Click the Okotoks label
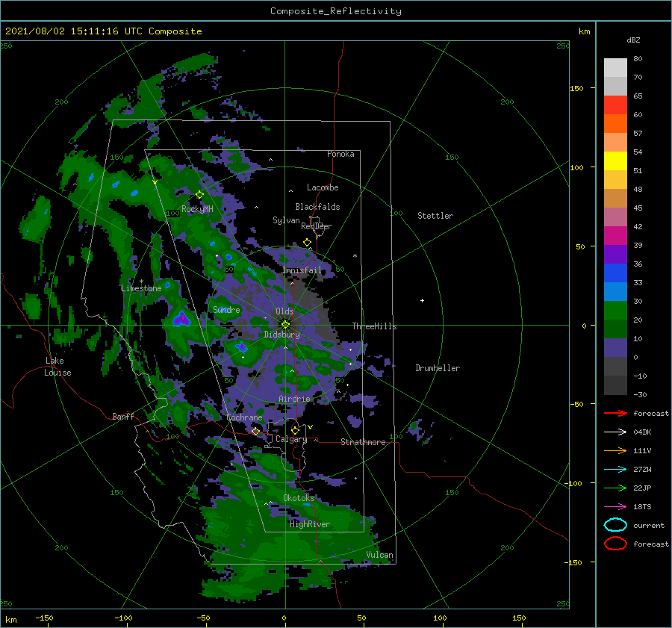Image resolution: width=672 pixels, height=628 pixels. click(299, 497)
